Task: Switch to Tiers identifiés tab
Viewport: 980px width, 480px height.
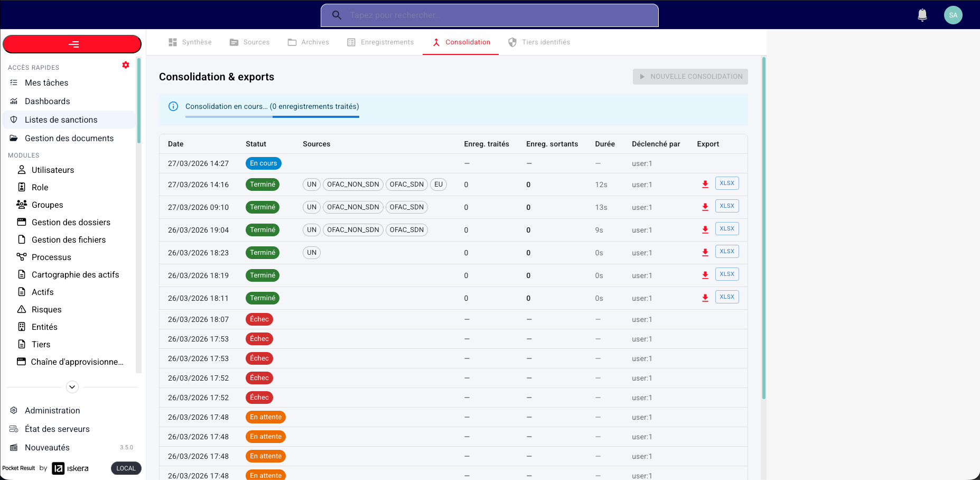Action: [x=539, y=42]
